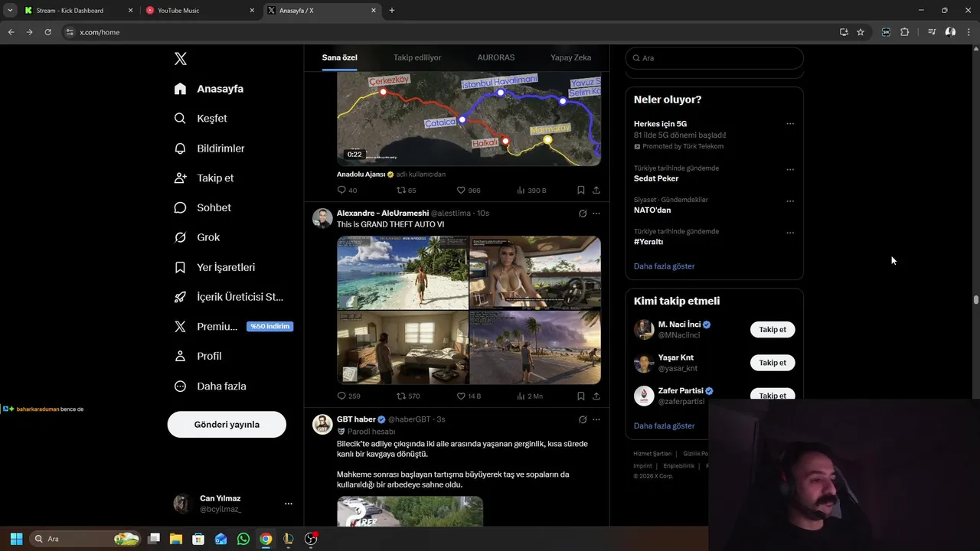The image size is (980, 551).
Task: Switch to YouTube Music browser tab
Action: coord(200,11)
